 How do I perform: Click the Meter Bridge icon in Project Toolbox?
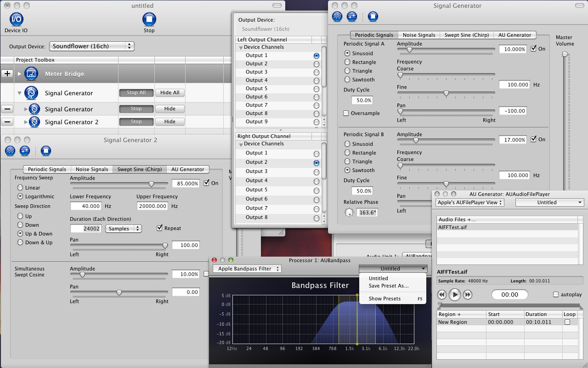(x=30, y=73)
